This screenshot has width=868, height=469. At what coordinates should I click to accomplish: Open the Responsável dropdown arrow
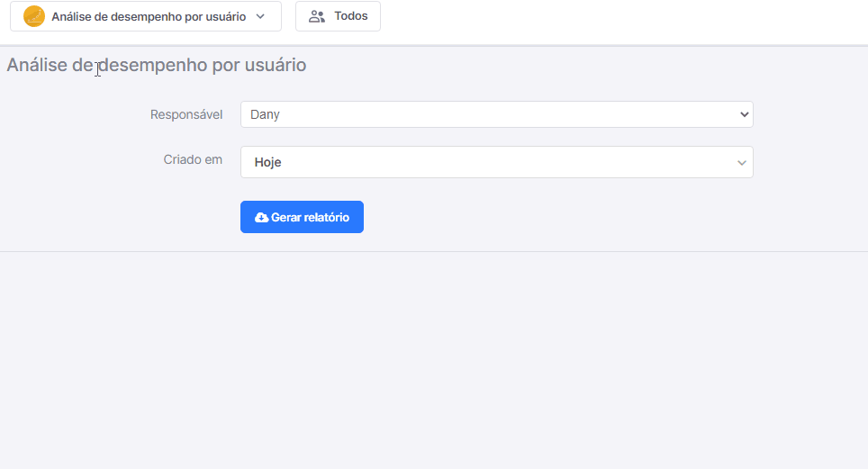[x=744, y=114]
